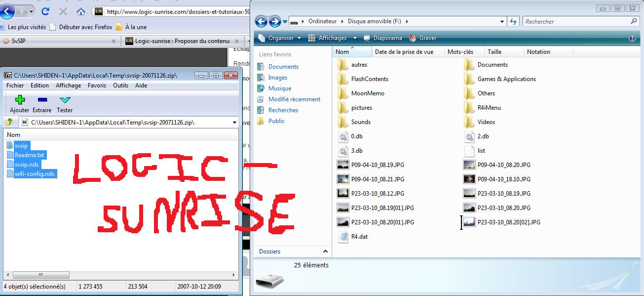Start the Diaporama slideshow

coord(383,38)
